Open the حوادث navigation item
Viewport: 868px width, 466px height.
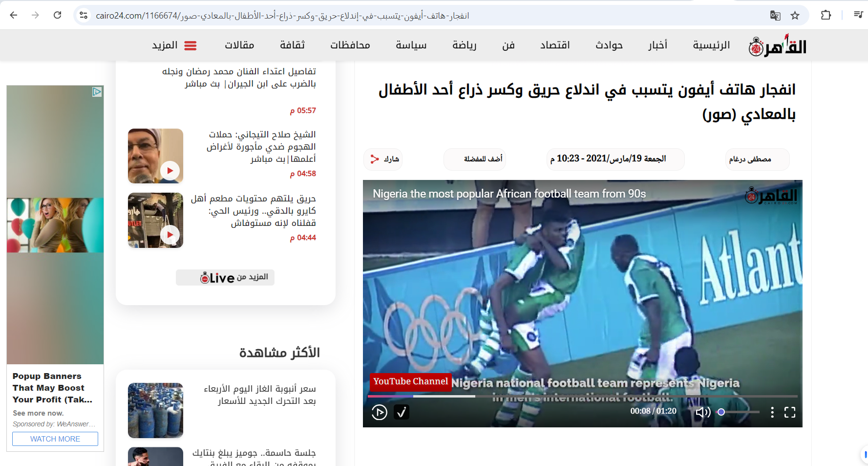pos(609,45)
